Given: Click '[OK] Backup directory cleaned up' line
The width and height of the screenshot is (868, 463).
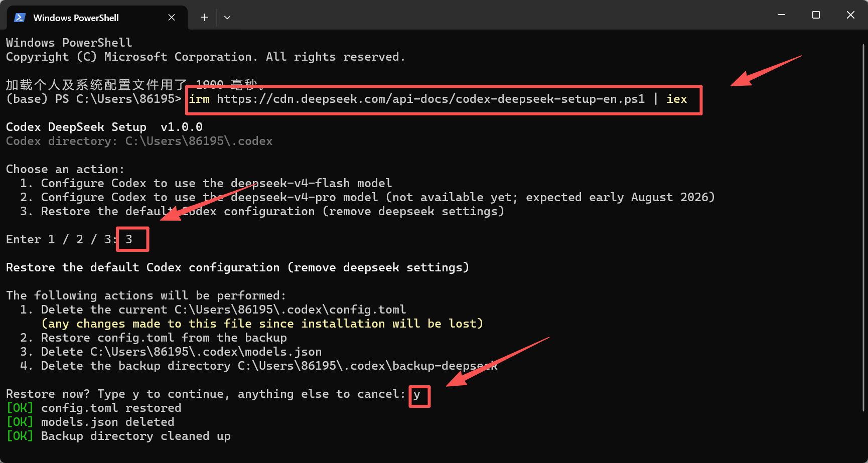Looking at the screenshot, I should pyautogui.click(x=118, y=436).
